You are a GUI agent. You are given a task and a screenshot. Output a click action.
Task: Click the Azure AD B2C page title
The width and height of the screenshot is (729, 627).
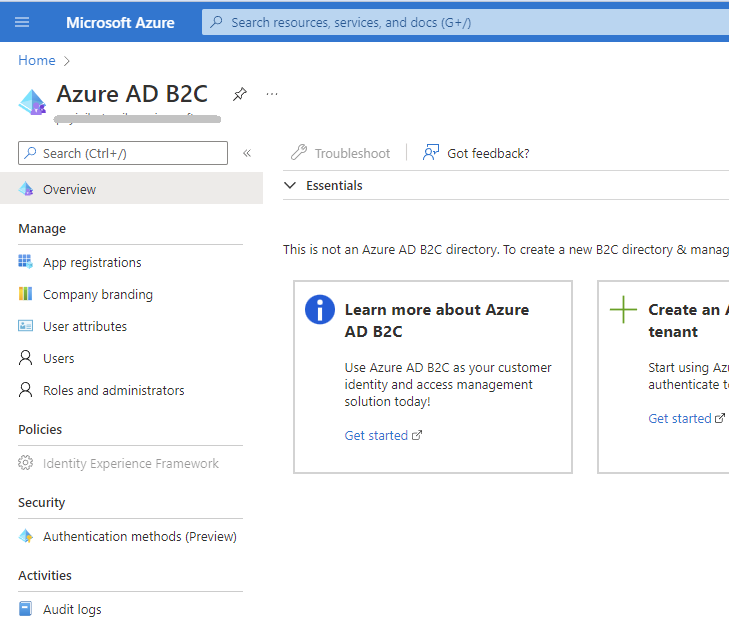point(132,94)
